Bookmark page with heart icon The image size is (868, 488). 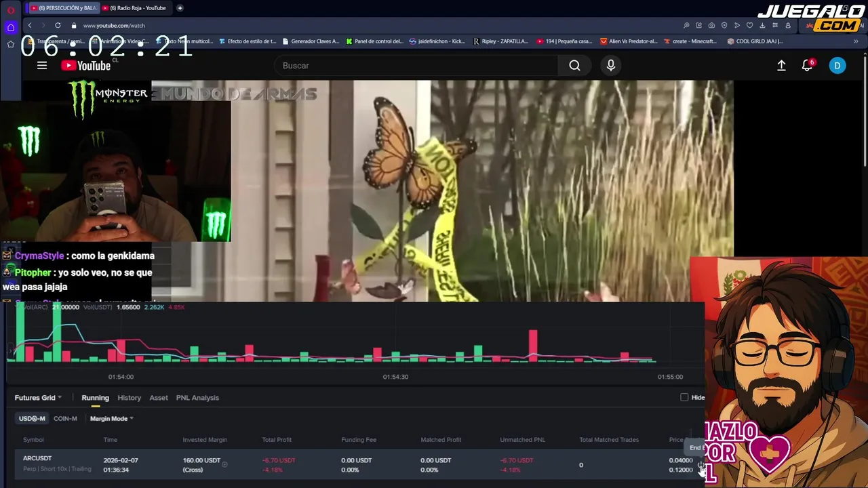coord(749,25)
